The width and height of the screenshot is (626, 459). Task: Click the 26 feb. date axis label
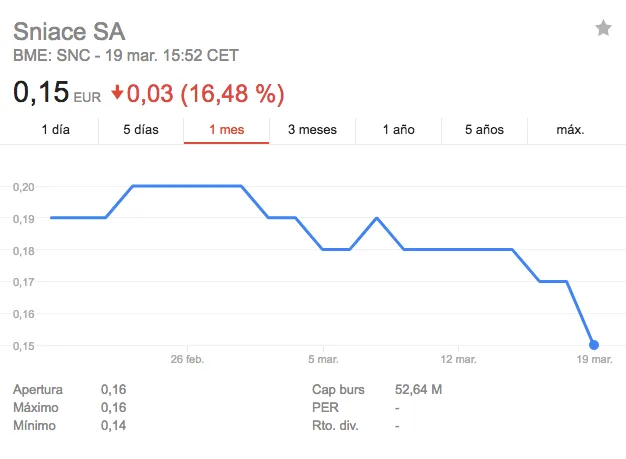pyautogui.click(x=187, y=359)
